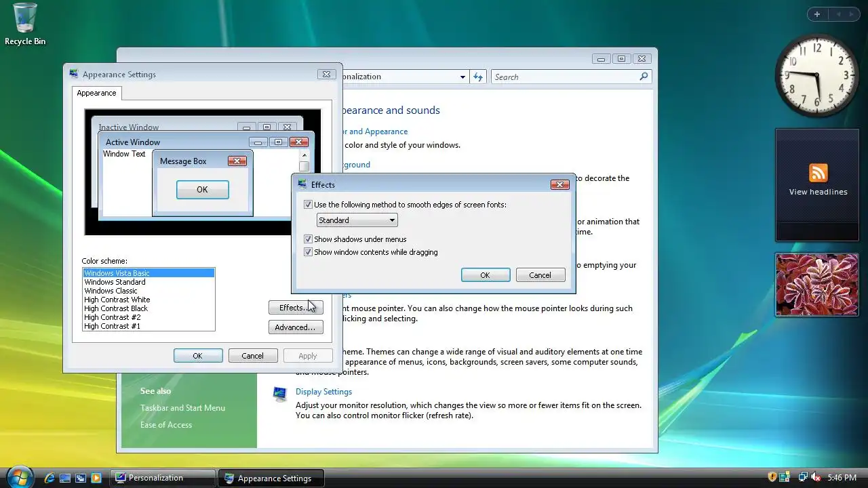Click the slideshow photo gadget thumbnail

pyautogui.click(x=817, y=285)
